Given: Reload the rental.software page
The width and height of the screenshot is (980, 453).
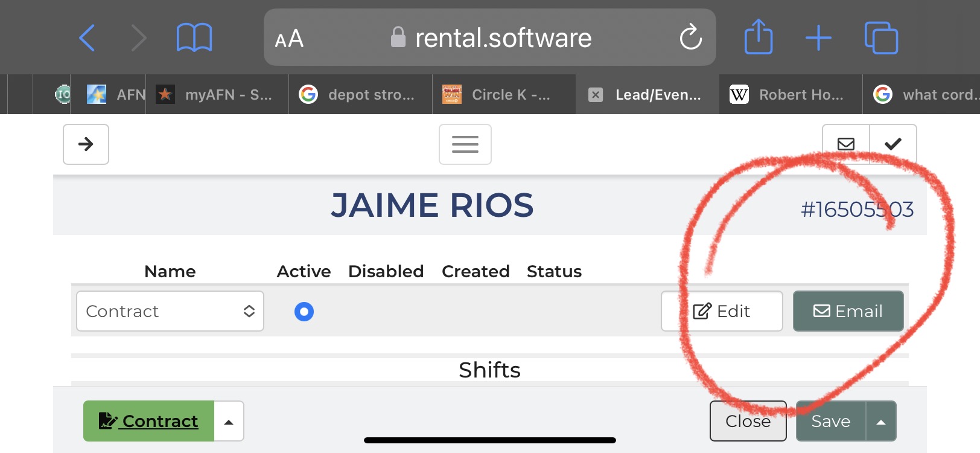Looking at the screenshot, I should pos(690,37).
